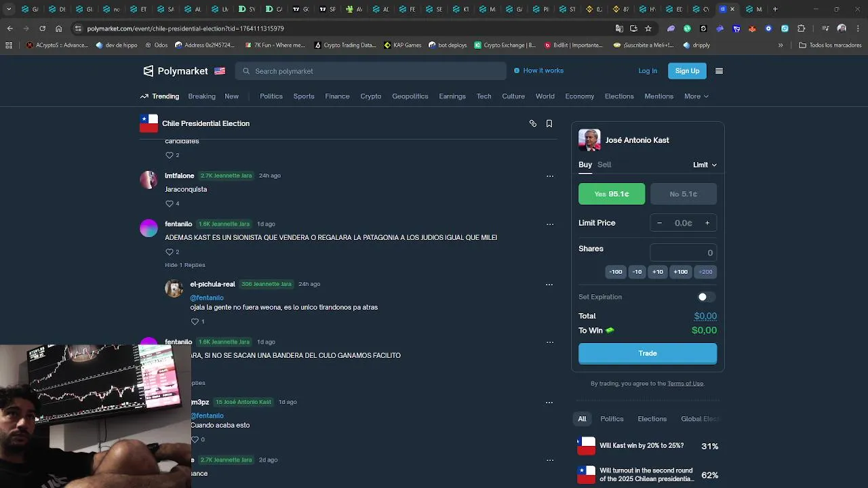Toggle the Set Expiration switch
868x488 pixels.
pos(706,297)
